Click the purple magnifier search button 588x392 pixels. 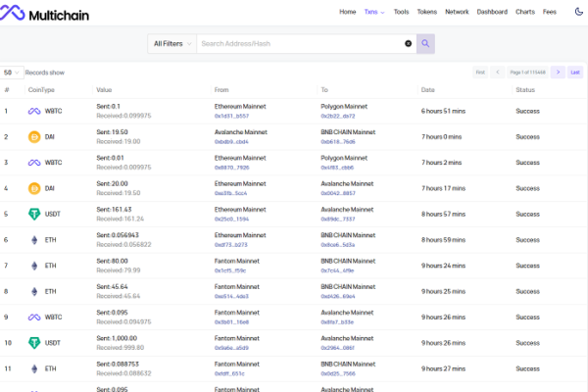point(425,43)
